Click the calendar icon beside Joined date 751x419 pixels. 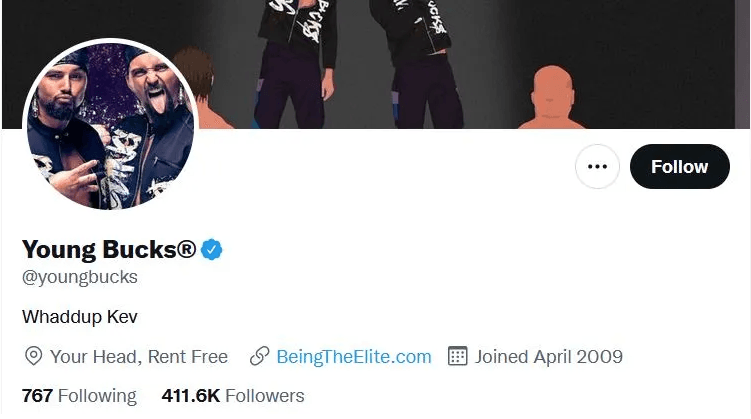458,356
